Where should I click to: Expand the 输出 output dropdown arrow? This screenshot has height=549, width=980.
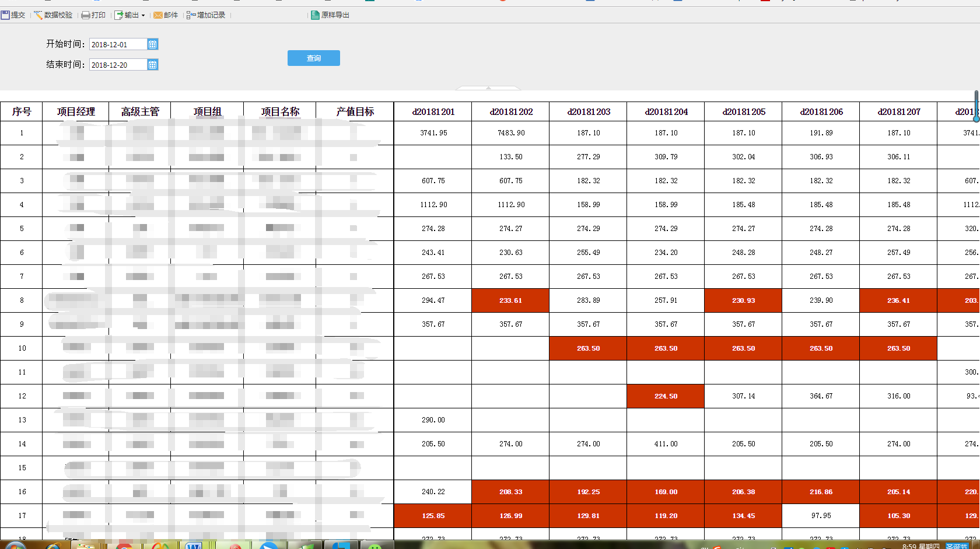coord(143,16)
